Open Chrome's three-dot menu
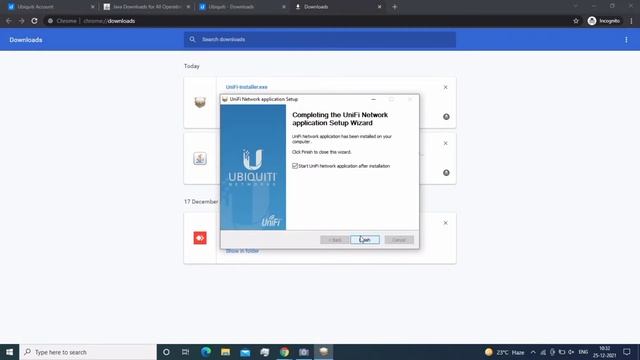The height and width of the screenshot is (360, 640). pyautogui.click(x=631, y=21)
